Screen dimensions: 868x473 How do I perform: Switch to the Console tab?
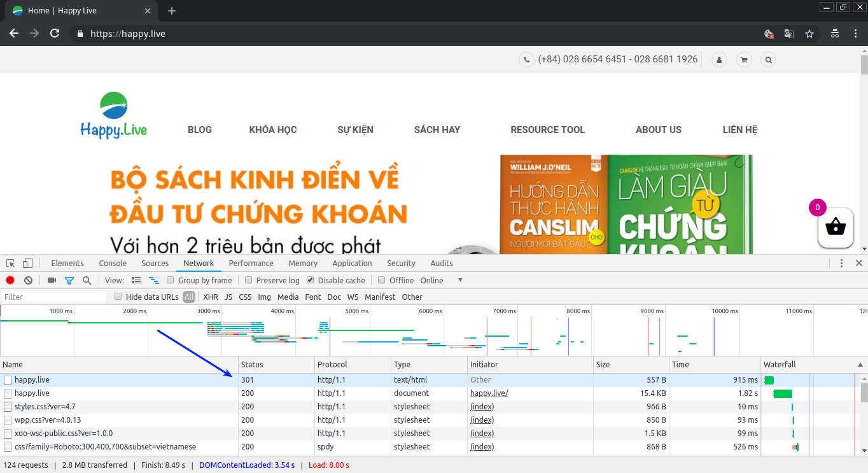point(113,263)
